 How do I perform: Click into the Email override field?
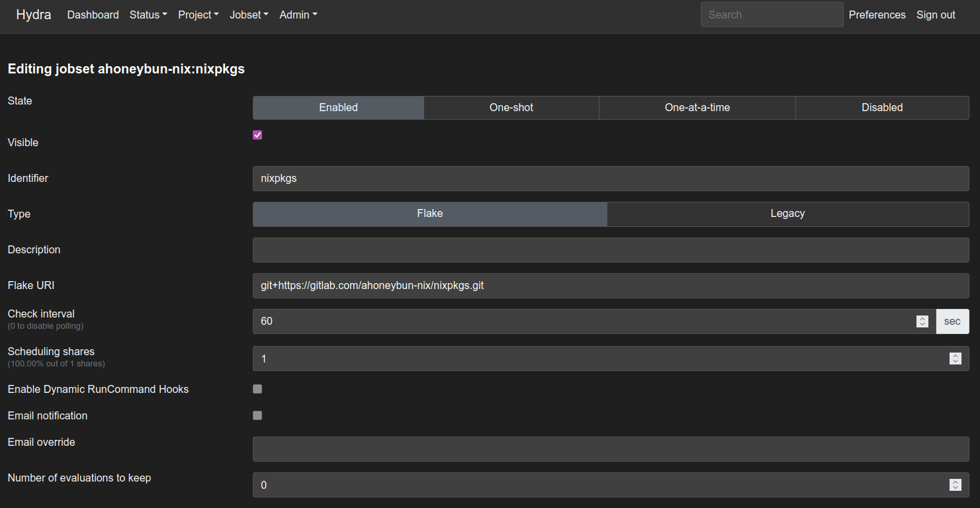point(611,449)
